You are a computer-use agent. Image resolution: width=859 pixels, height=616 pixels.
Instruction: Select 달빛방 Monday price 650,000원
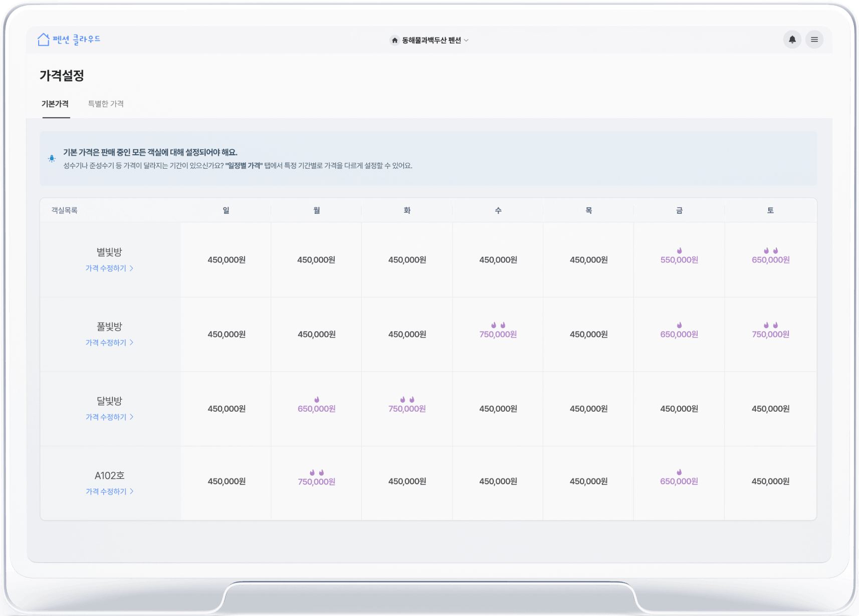click(316, 409)
